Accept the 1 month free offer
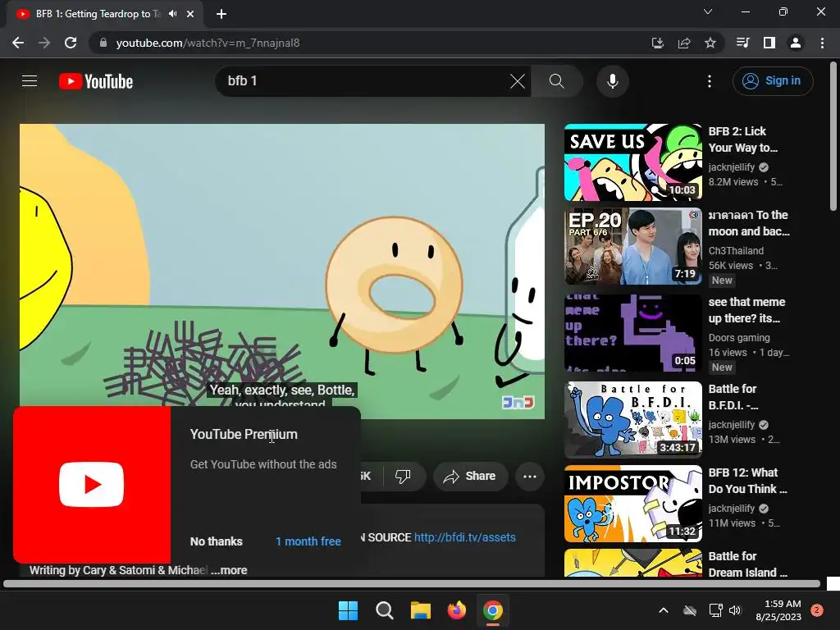The width and height of the screenshot is (840, 630). pos(308,541)
